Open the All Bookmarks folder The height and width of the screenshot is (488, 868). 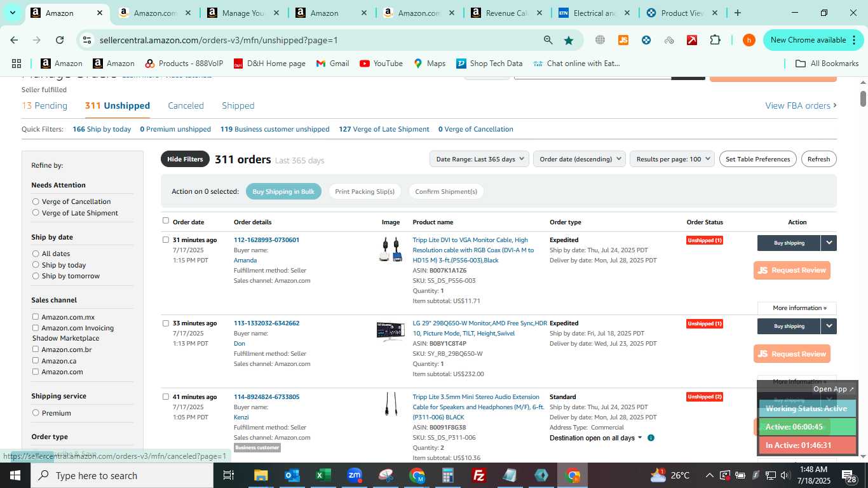(827, 64)
